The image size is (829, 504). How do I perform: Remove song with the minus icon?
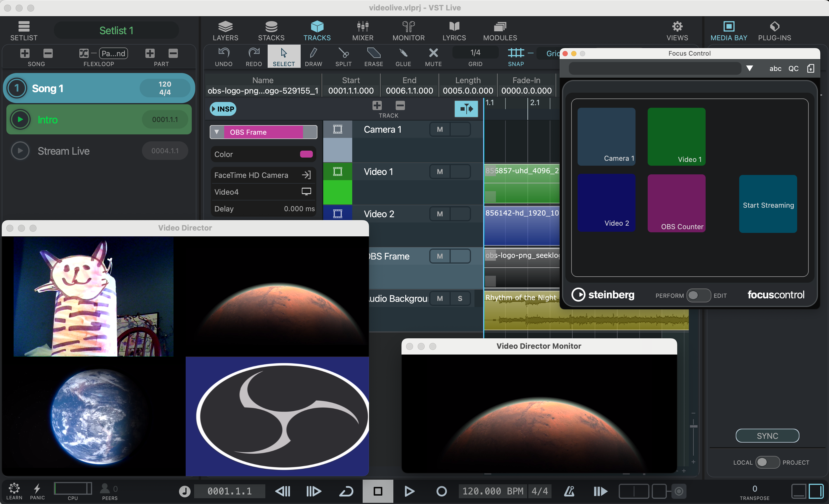click(x=48, y=53)
